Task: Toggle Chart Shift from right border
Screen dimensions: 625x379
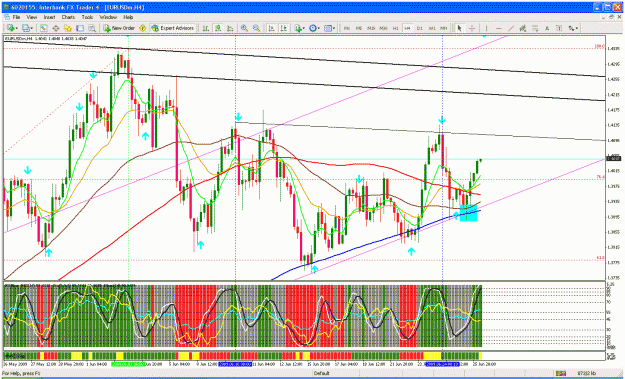Action: (x=283, y=28)
